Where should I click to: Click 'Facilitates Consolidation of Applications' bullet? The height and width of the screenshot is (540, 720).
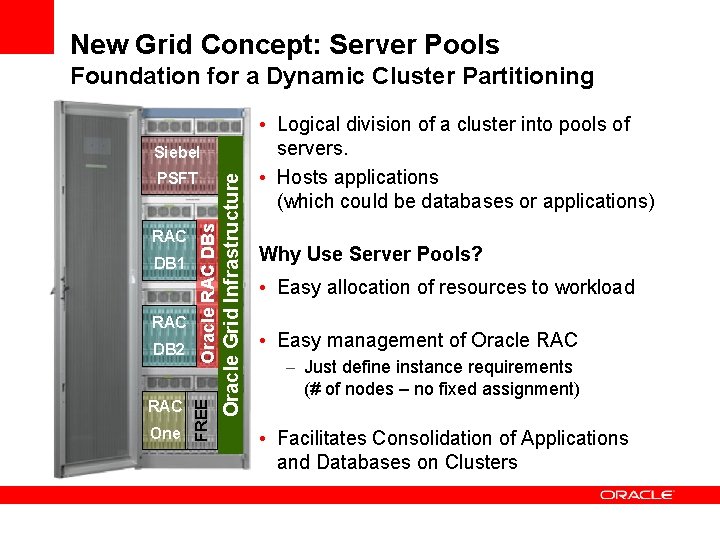[x=453, y=450]
